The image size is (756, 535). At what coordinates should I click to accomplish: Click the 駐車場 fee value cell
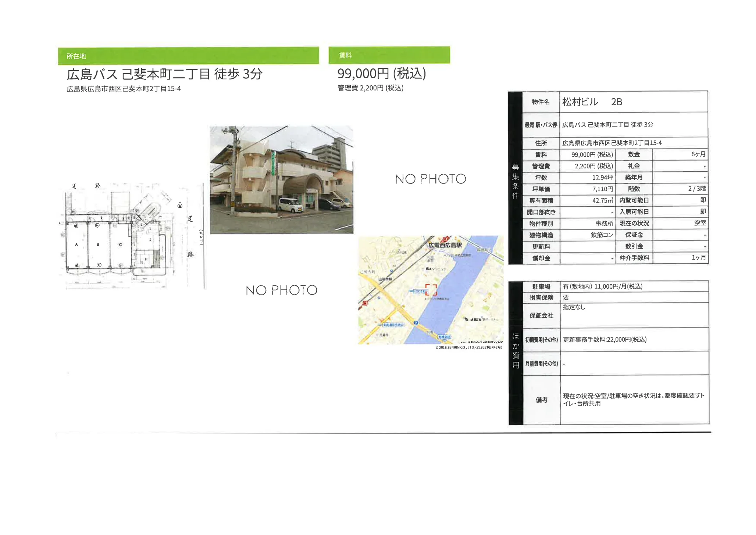point(602,286)
